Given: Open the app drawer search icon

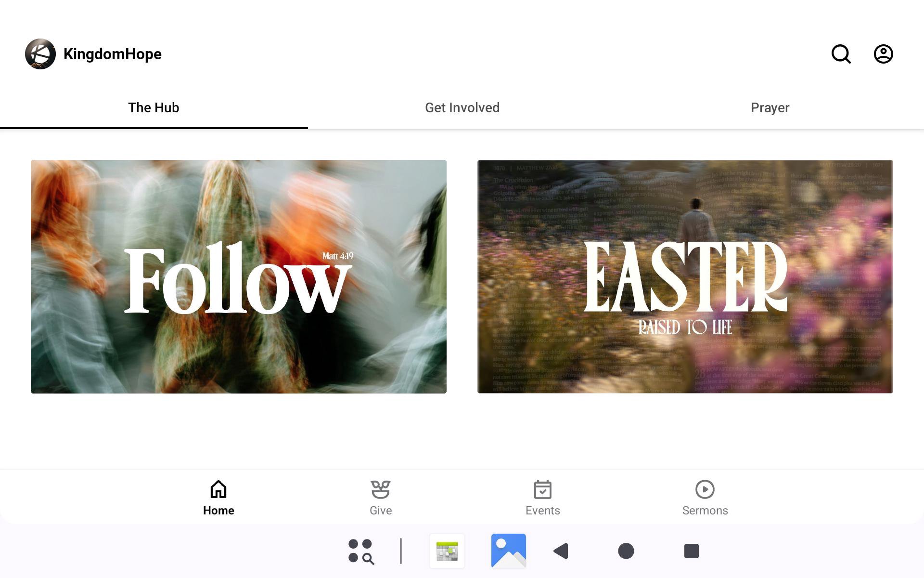Looking at the screenshot, I should pos(361,551).
